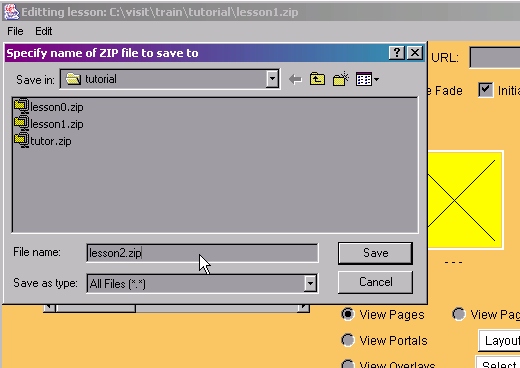This screenshot has width=520, height=368.
Task: Select the View Portals radio button
Action: (x=348, y=340)
